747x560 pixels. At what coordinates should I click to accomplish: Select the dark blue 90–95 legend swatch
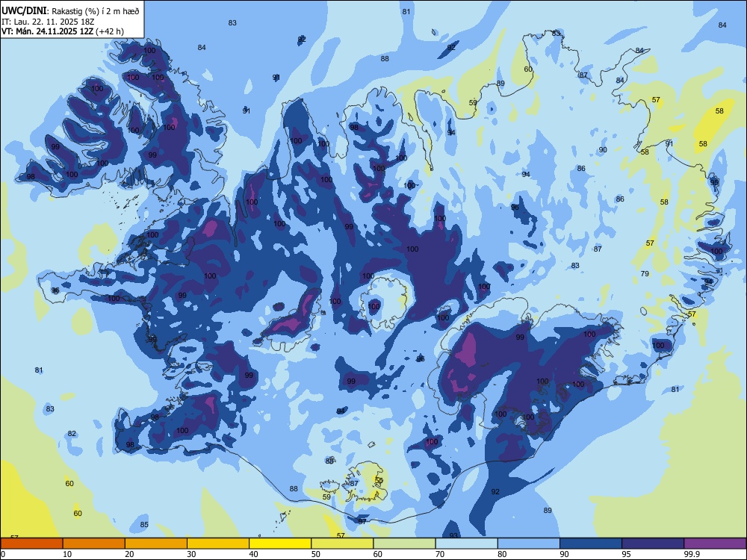pyautogui.click(x=591, y=544)
